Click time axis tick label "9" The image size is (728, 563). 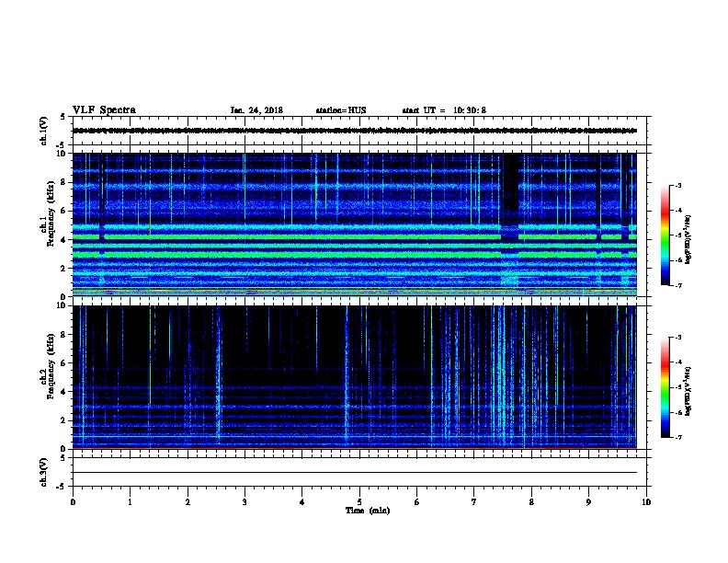588,502
